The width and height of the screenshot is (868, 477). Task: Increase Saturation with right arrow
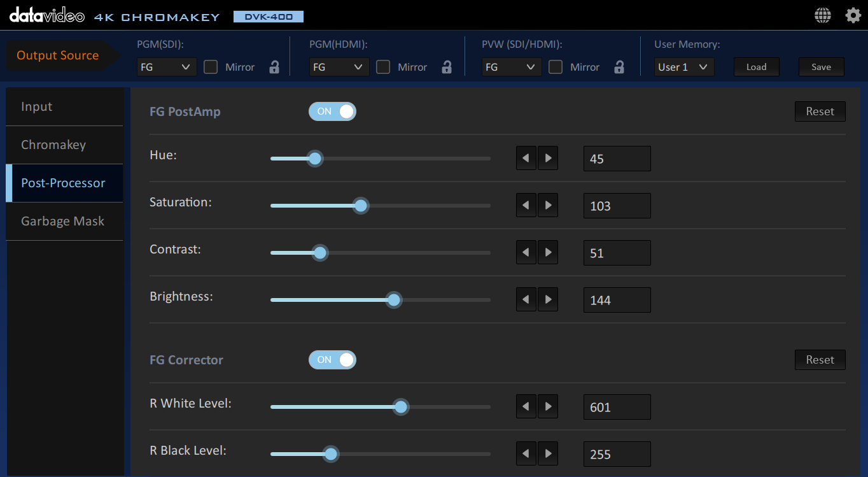(x=548, y=206)
